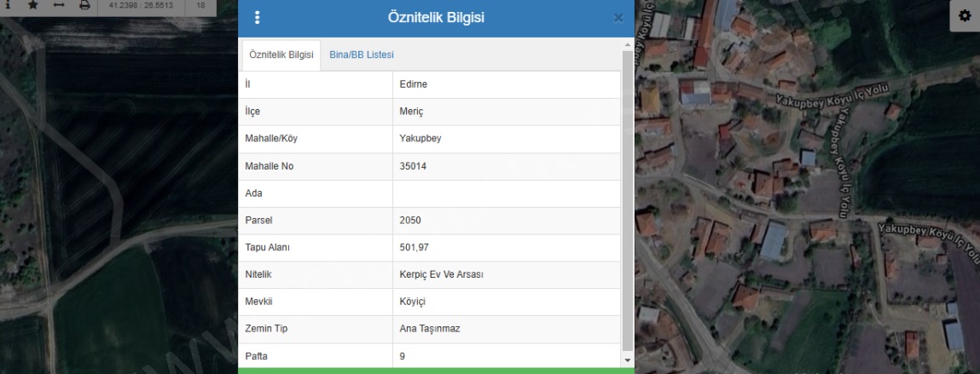
Task: Open map settings with the gear icon
Action: tap(965, 15)
